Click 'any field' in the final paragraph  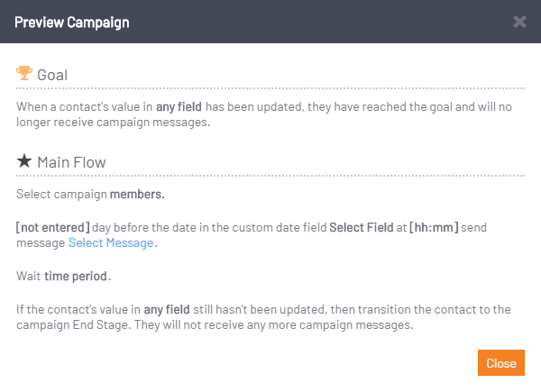coord(167,310)
